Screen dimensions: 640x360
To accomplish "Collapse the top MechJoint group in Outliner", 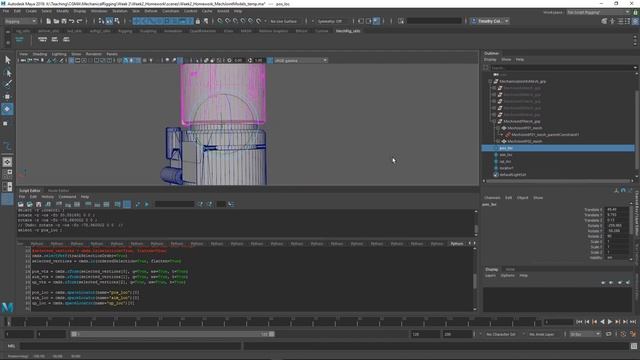I will click(490, 81).
